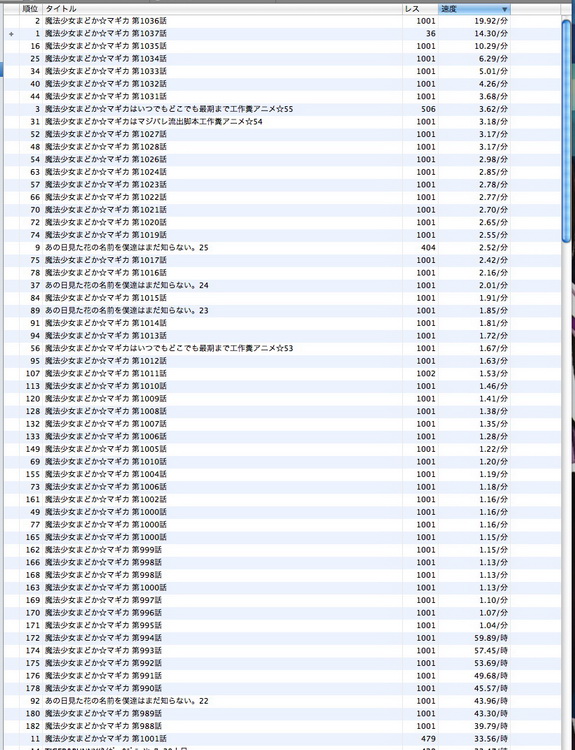Select the 第998話 thread ranked 166
Image resolution: width=575 pixels, height=750 pixels.
point(103,562)
